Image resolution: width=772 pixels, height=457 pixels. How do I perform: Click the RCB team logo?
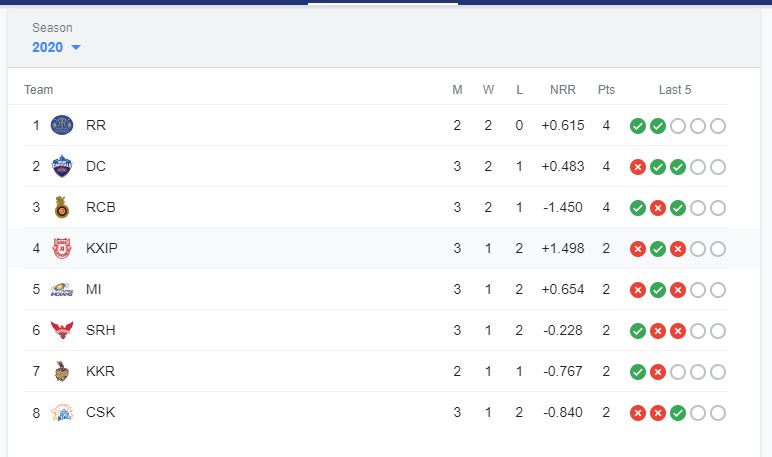(63, 208)
